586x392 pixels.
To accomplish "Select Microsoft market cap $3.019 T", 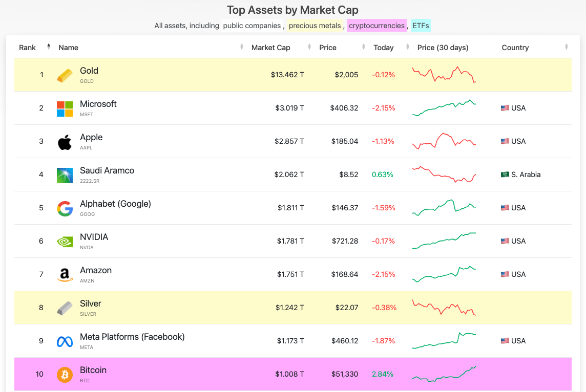I will pos(289,108).
